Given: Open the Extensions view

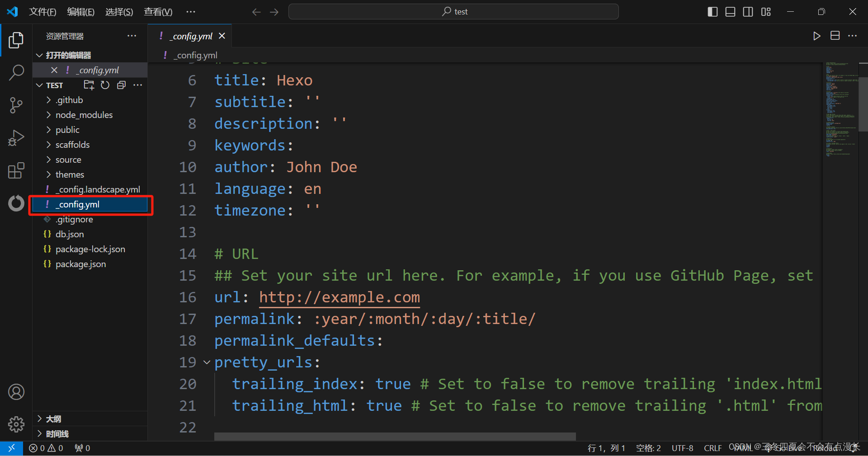Looking at the screenshot, I should tap(16, 170).
